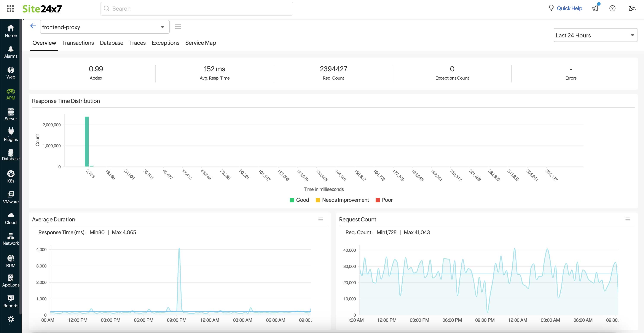Toggle the Needs Improvement legend entry

[x=342, y=200]
